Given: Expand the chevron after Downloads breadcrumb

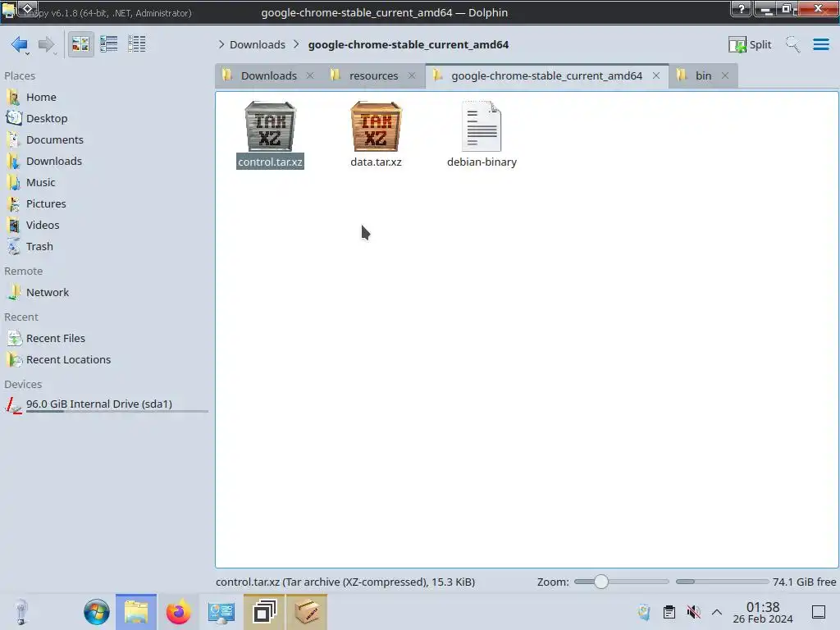Looking at the screenshot, I should (x=296, y=44).
